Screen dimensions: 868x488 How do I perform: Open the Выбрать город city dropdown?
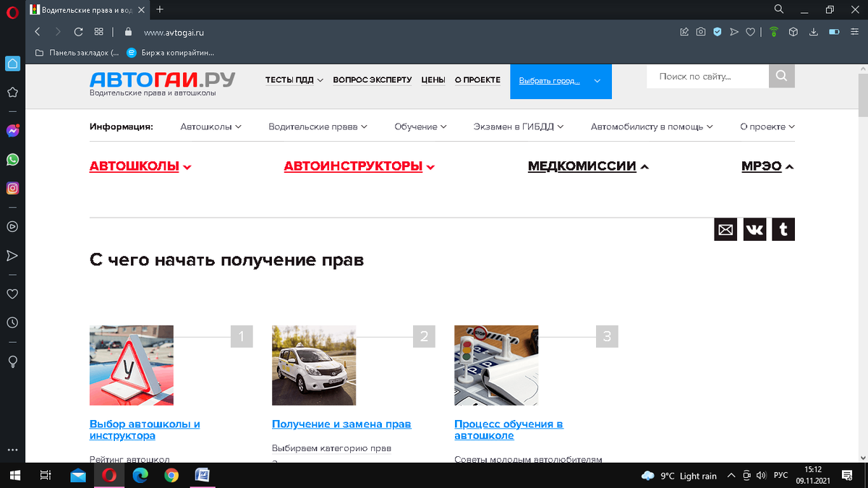tap(561, 81)
